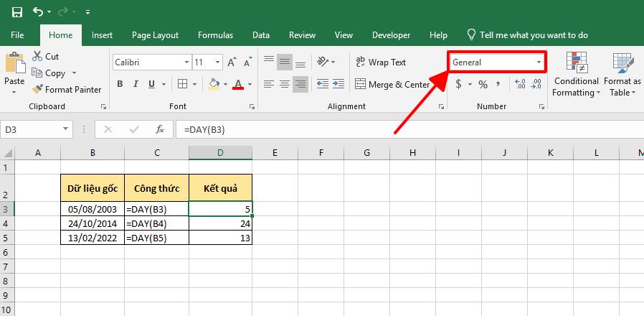The image size is (644, 316).
Task: Click the Save icon in title bar
Action: coord(17,12)
